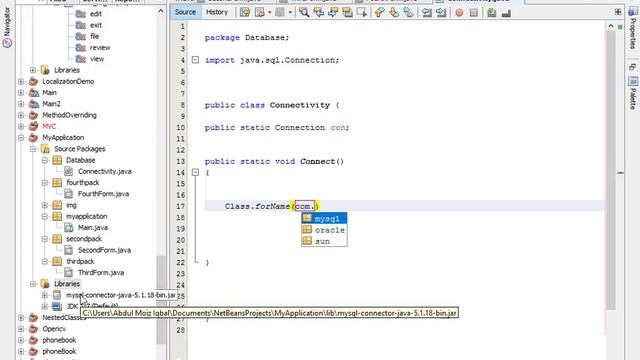
Task: Collapse the Source Packages node
Action: point(33,149)
